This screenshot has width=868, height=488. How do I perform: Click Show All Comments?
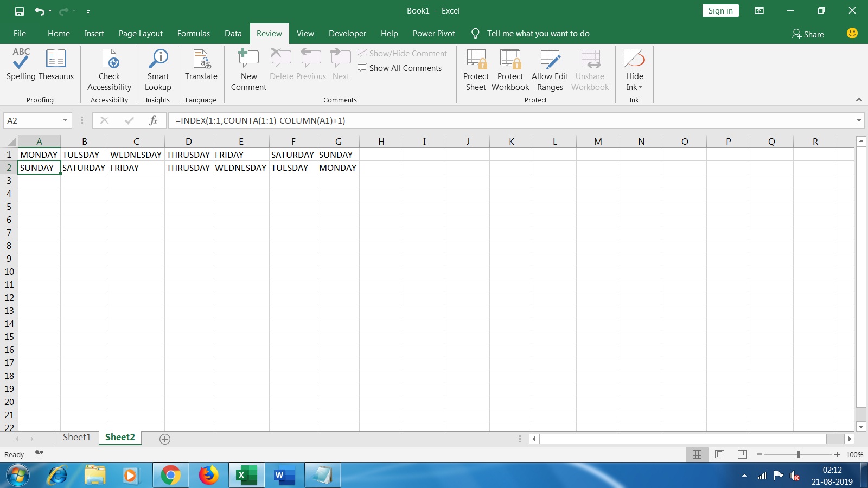400,68
